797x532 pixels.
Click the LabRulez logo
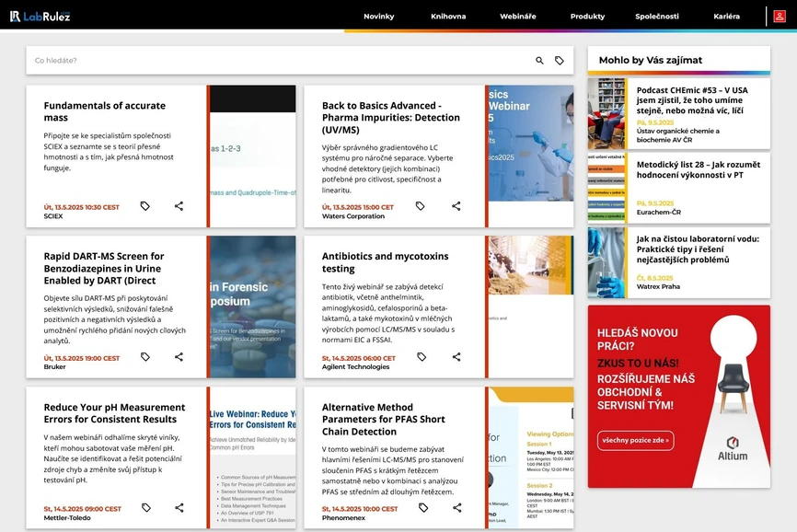point(40,16)
